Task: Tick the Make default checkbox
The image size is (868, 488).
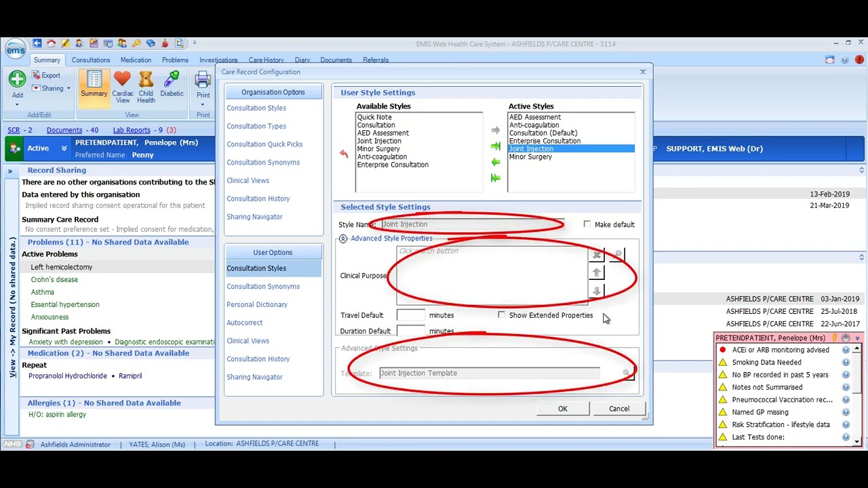Action: (x=587, y=224)
